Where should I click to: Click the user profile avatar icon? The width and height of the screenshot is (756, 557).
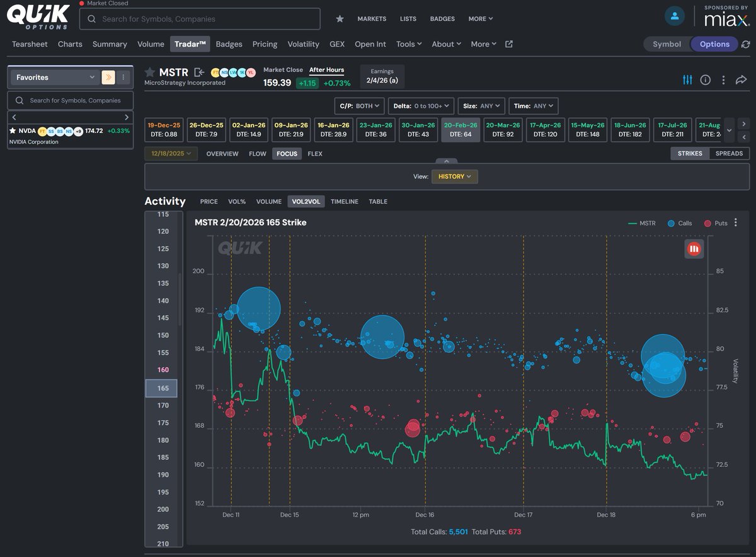tap(675, 16)
